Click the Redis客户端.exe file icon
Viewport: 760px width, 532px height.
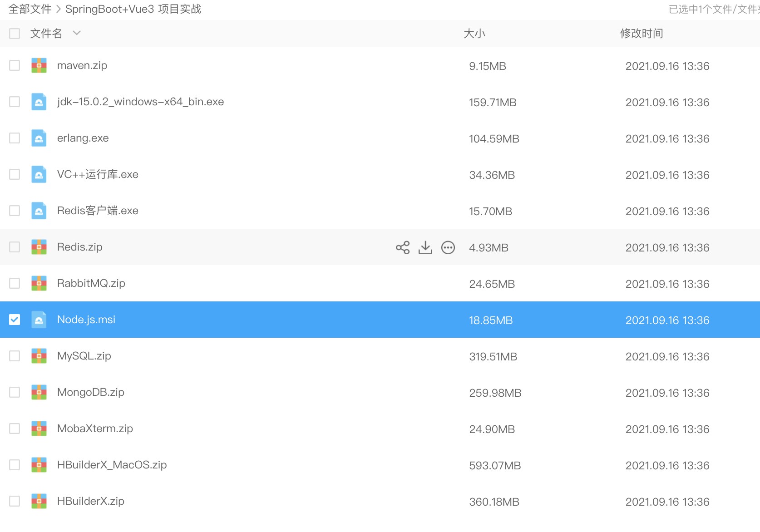39,211
